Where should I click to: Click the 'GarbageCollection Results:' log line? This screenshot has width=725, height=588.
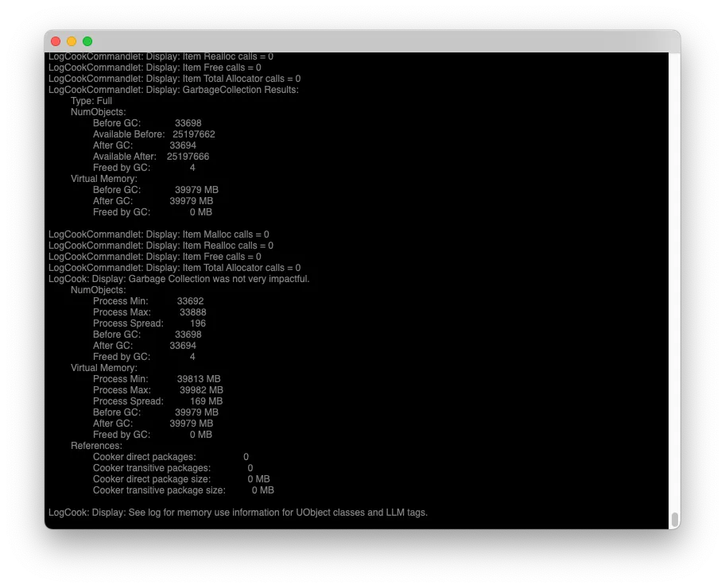173,90
